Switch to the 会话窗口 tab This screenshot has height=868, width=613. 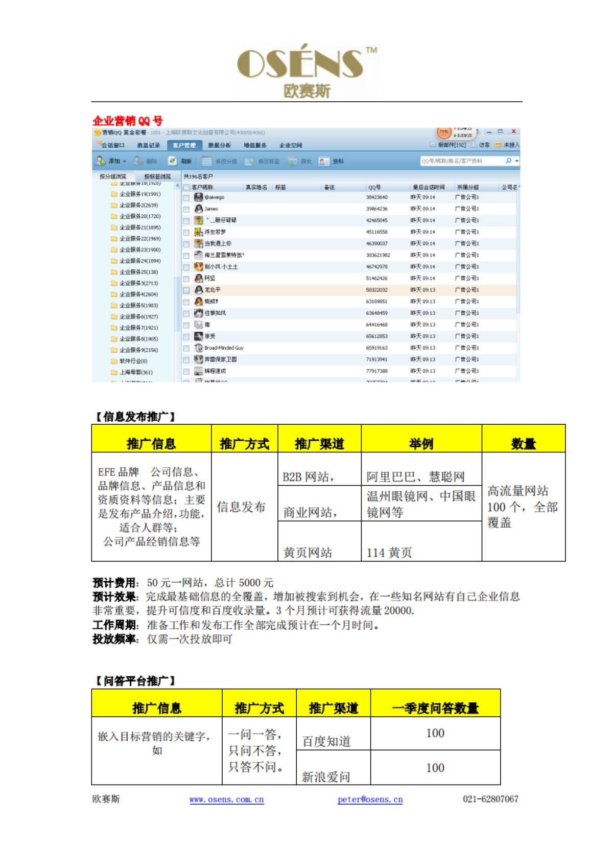[x=111, y=145]
